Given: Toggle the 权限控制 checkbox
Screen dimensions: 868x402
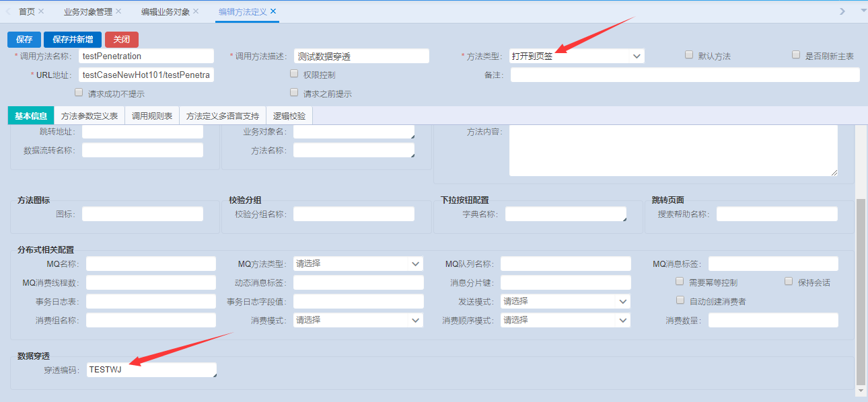Looking at the screenshot, I should click(x=294, y=74).
